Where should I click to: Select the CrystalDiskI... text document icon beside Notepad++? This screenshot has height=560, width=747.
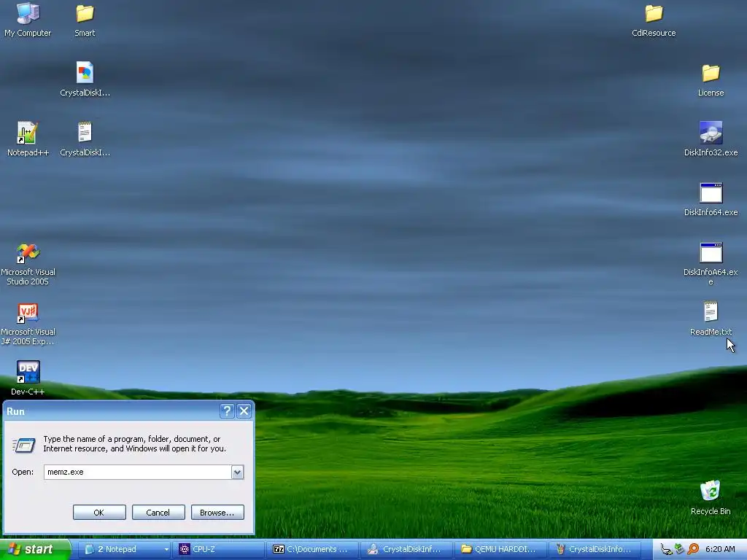85,139
